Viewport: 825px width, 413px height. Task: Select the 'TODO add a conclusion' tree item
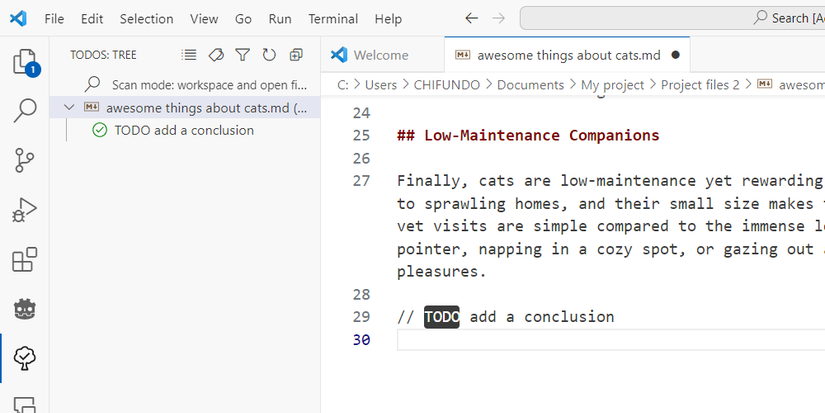pyautogui.click(x=184, y=130)
